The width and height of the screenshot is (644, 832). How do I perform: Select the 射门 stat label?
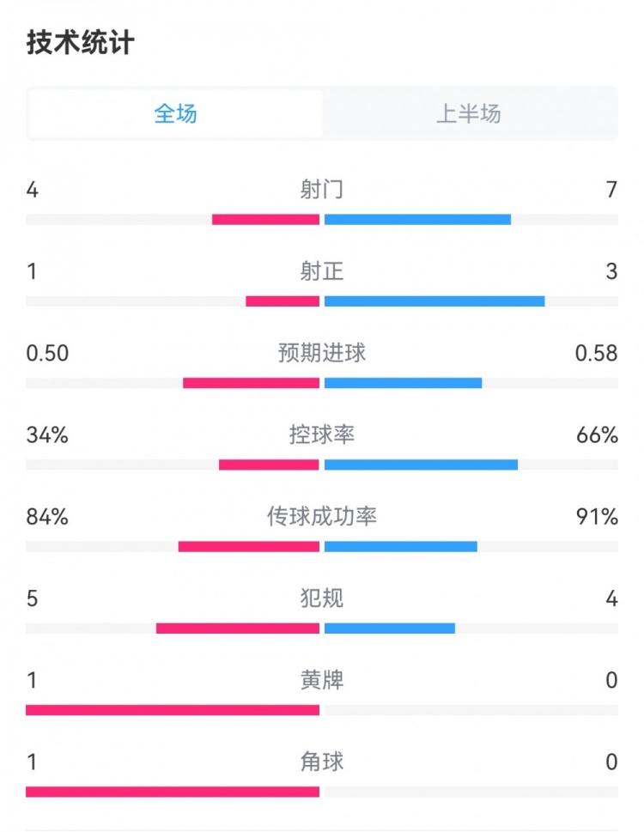(322, 190)
